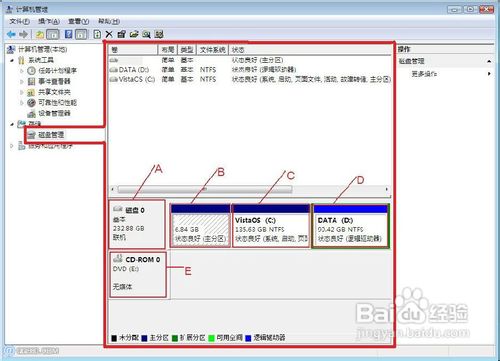Click the last toolbar icon (settings view)

click(x=159, y=34)
